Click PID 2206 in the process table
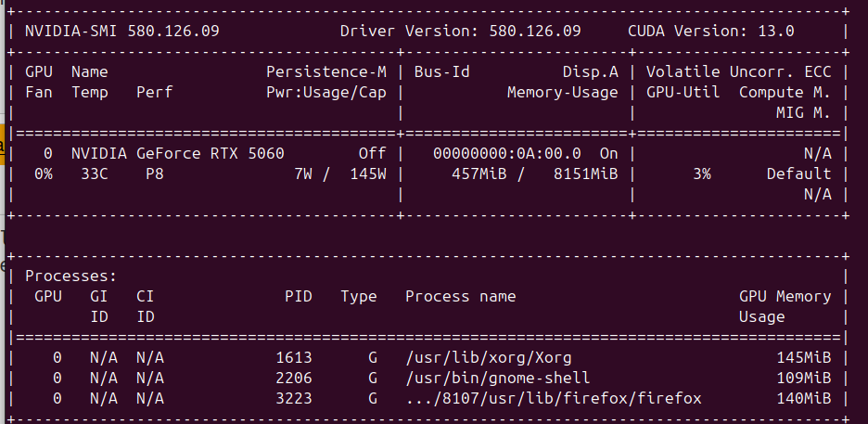Image resolution: width=868 pixels, height=424 pixels. [x=293, y=378]
